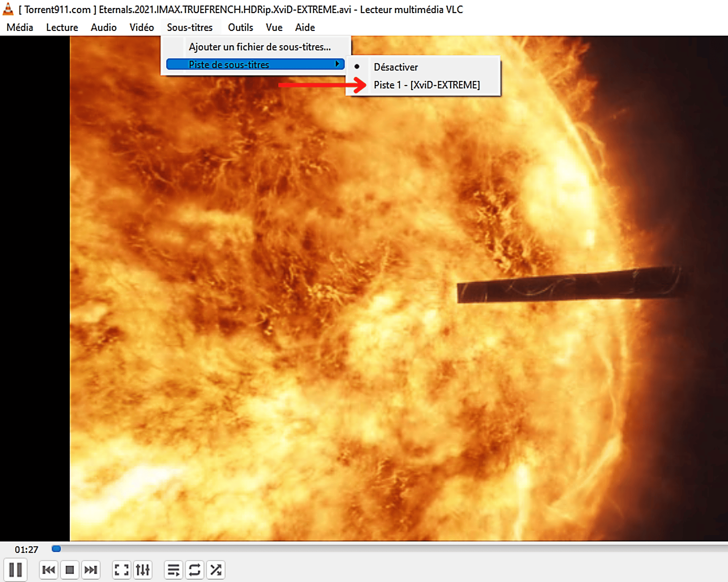Click the blue seek slider handle
Image resolution: width=728 pixels, height=582 pixels.
(56, 549)
